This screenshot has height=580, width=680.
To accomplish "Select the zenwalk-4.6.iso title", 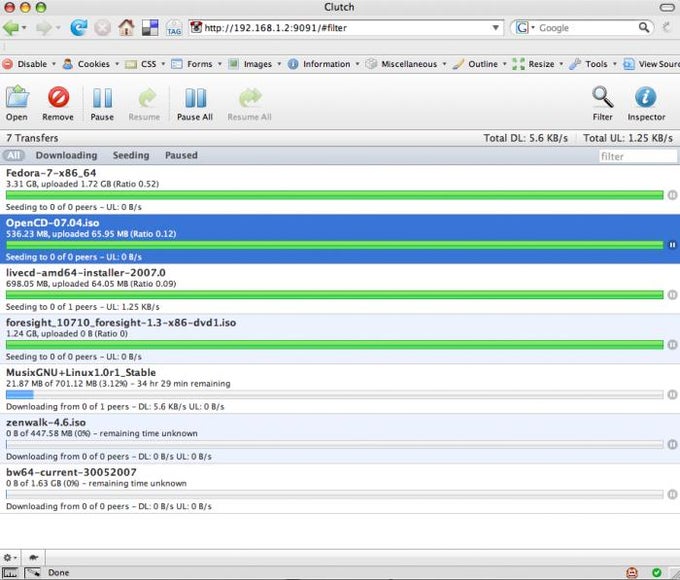I will (46, 423).
